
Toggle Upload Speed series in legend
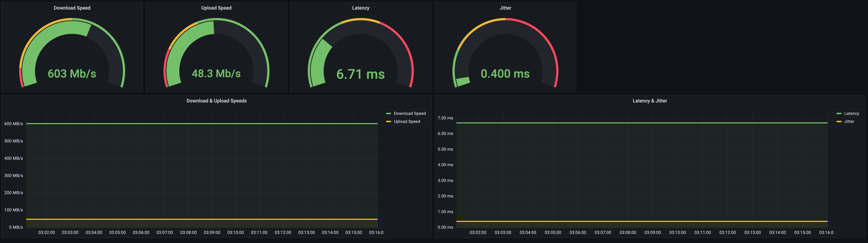click(407, 121)
